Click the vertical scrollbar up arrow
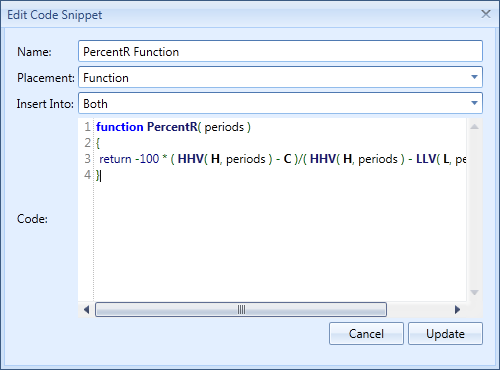Screen dimensions: 500x370 474,127
